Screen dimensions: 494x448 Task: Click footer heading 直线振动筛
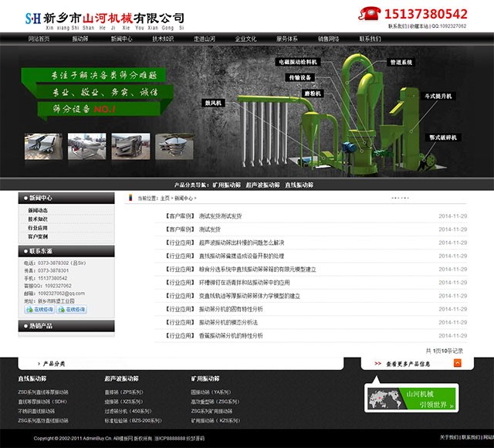click(32, 378)
